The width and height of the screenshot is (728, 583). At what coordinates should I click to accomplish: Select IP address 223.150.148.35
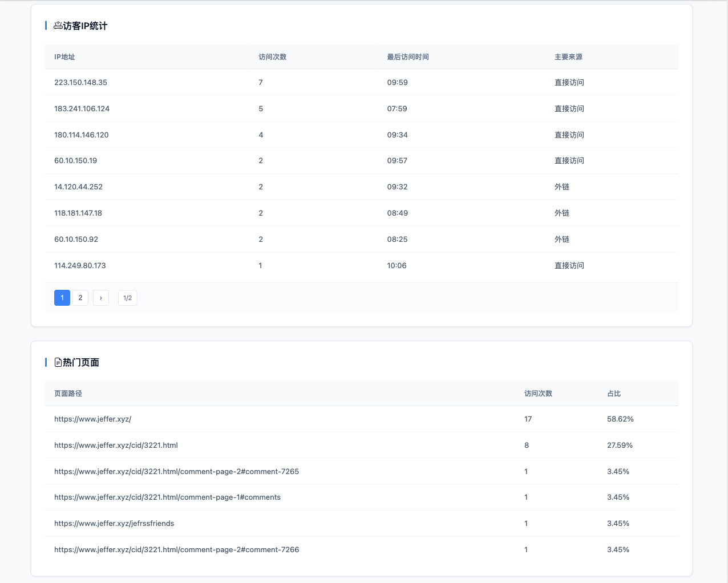(x=80, y=83)
